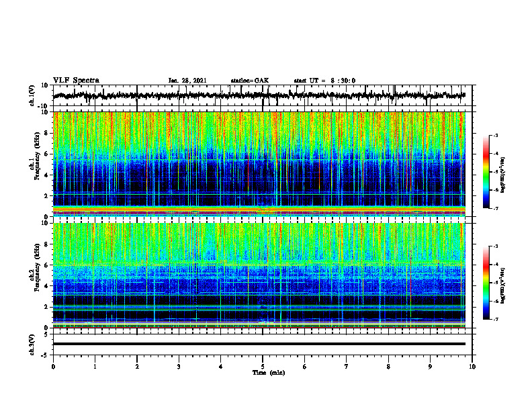This screenshot has height=411, width=532.
Task: Click the "3" minute tick label
Action: pos(179,367)
